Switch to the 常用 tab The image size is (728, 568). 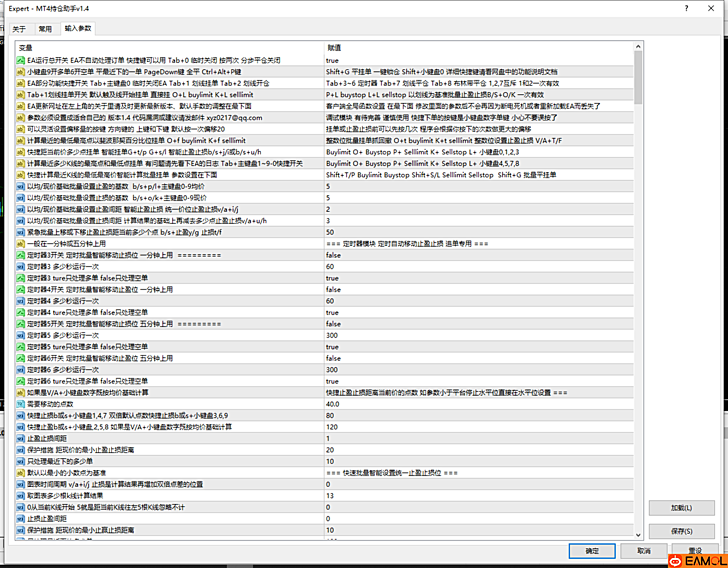(x=45, y=29)
